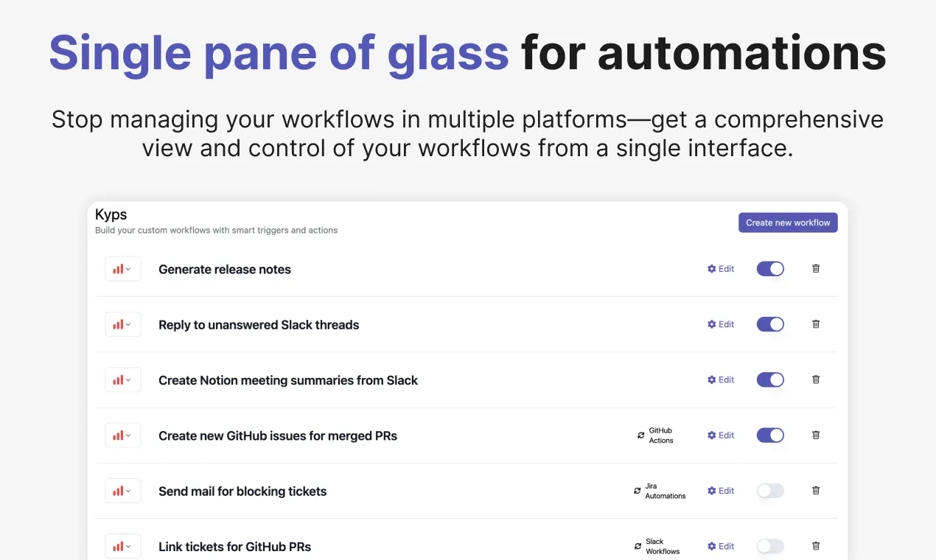Click trash icon for Create Notion meeting summaries
Viewport: 936px width, 560px height.
(816, 379)
